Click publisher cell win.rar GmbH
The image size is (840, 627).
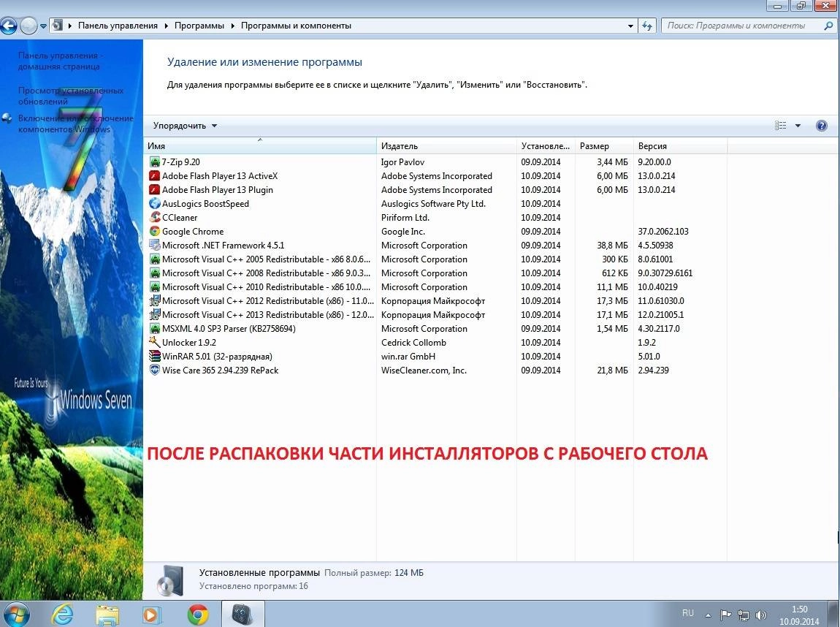(x=408, y=357)
